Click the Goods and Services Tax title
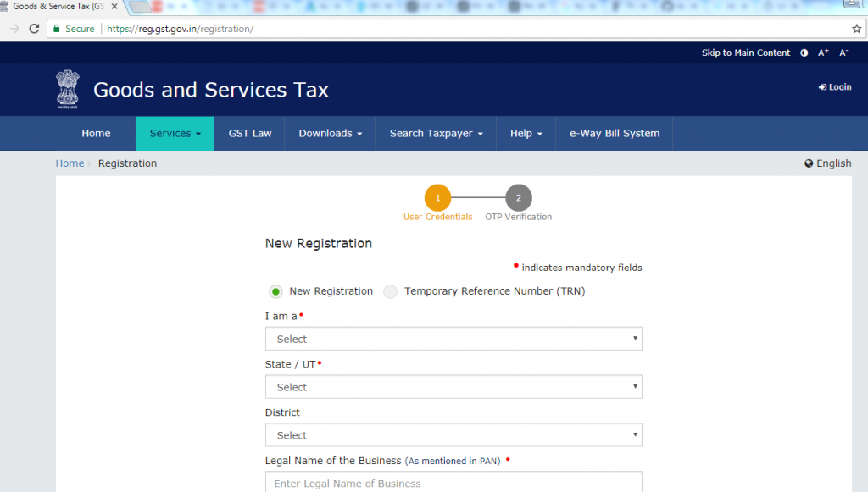This screenshot has height=492, width=868. click(211, 90)
